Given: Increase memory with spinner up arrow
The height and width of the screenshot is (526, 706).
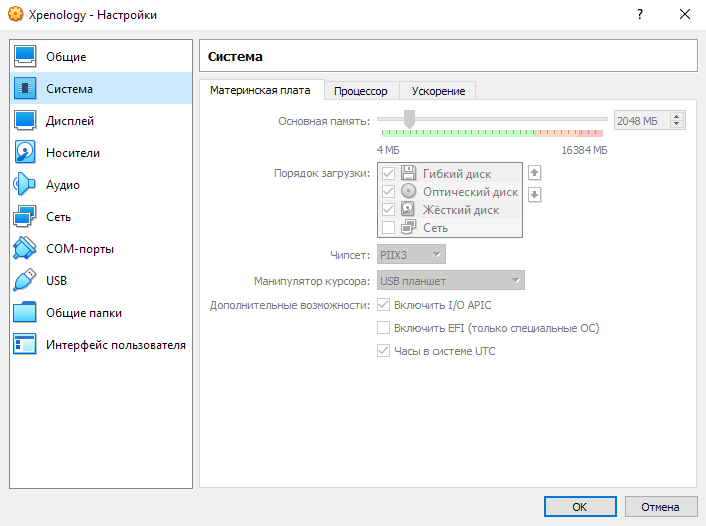Looking at the screenshot, I should (676, 117).
